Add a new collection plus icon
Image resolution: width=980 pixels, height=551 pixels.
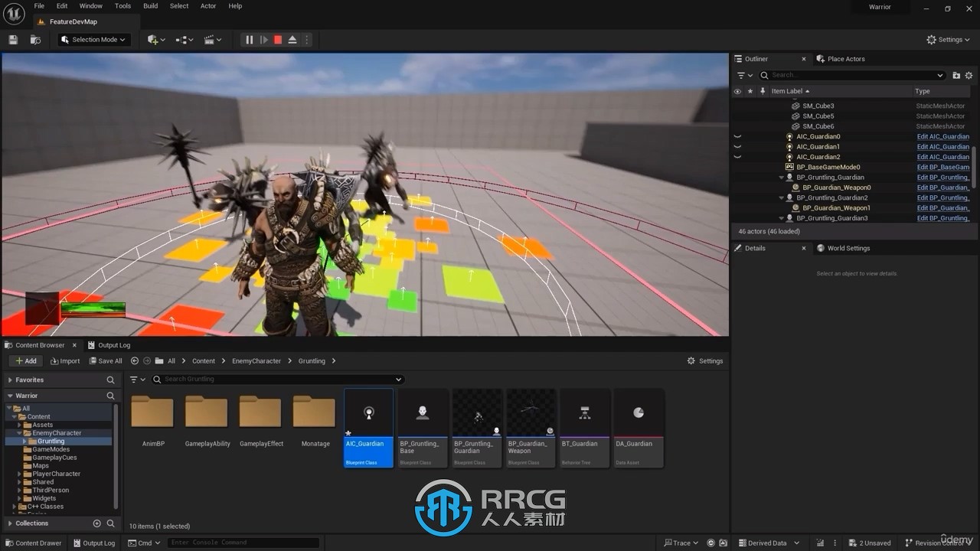[96, 523]
